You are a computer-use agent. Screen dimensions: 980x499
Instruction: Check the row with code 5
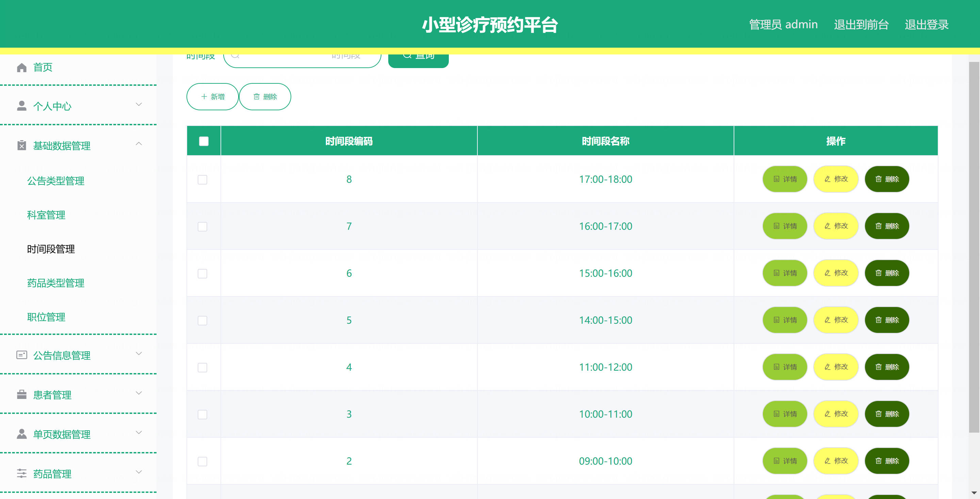point(202,321)
